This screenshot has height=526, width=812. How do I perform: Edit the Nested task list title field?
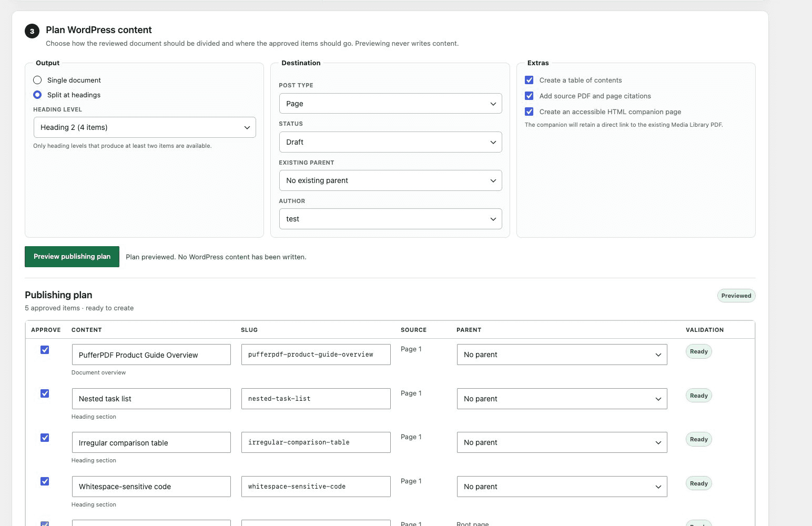151,399
